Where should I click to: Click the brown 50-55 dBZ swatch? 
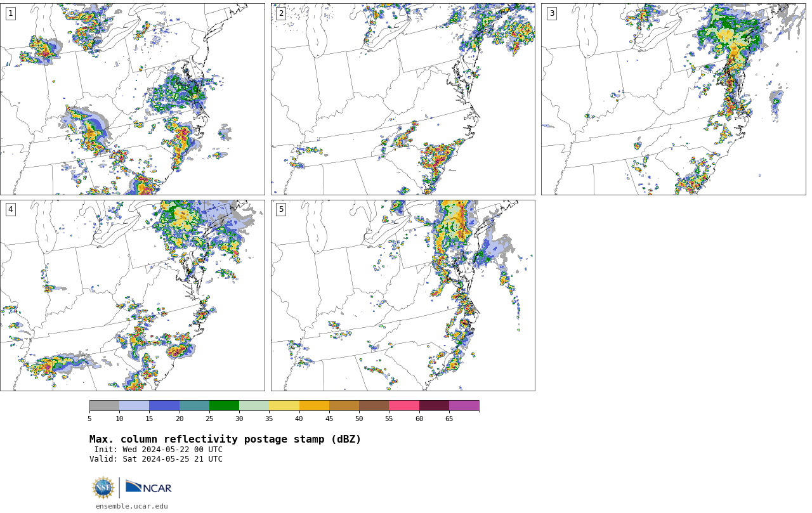tap(374, 406)
